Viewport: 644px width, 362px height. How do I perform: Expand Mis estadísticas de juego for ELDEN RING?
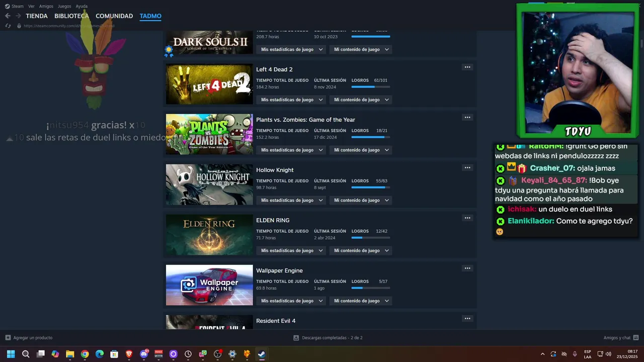(292, 250)
